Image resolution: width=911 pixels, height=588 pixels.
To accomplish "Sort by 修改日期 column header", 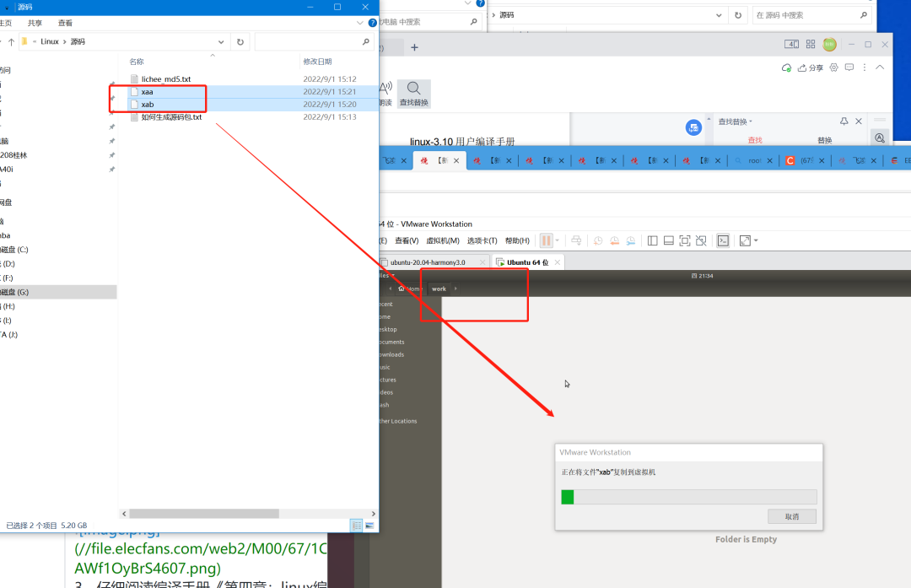I will (x=317, y=62).
